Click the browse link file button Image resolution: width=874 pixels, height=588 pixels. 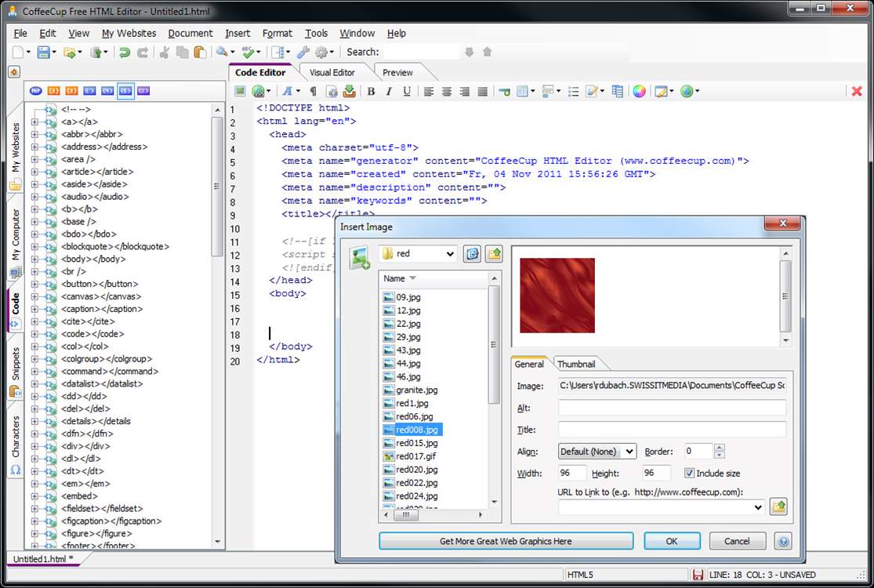778,506
